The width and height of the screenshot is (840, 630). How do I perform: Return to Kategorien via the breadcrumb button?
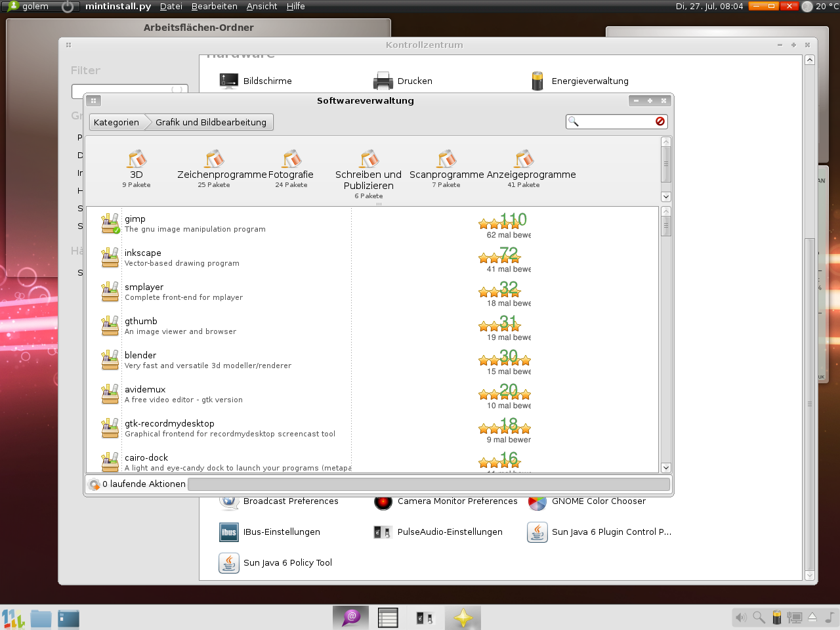[x=116, y=121]
